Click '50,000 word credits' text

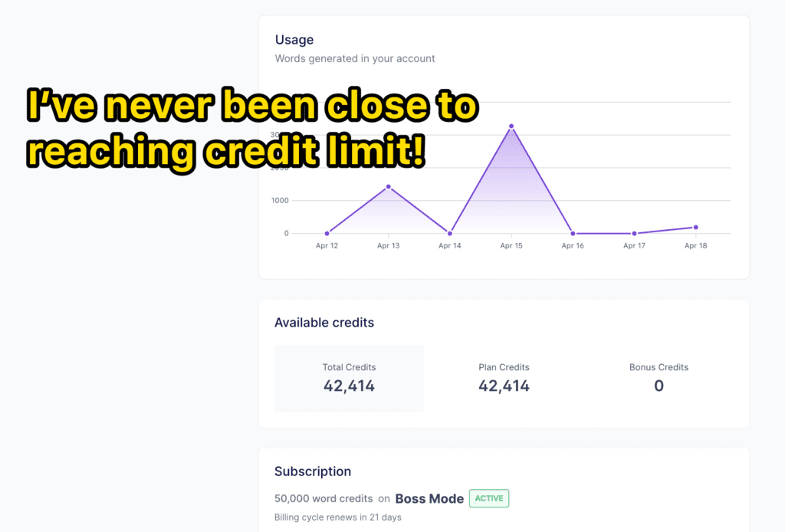coord(324,498)
